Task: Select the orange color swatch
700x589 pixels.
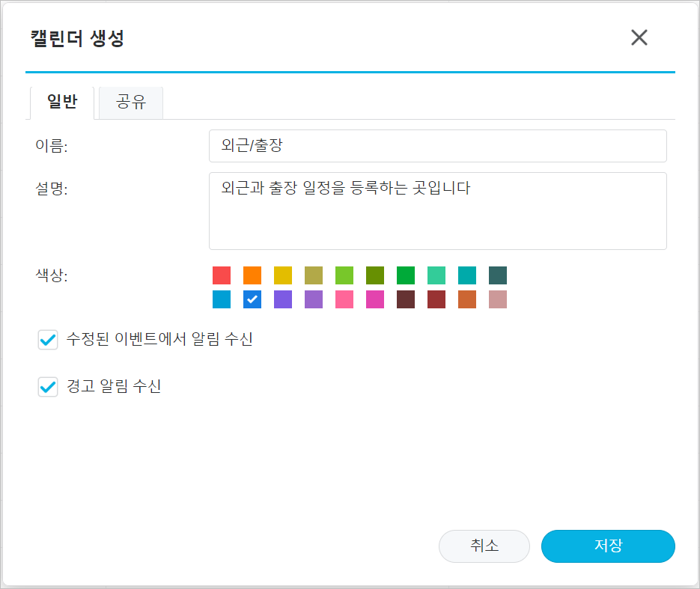Action: [x=252, y=275]
